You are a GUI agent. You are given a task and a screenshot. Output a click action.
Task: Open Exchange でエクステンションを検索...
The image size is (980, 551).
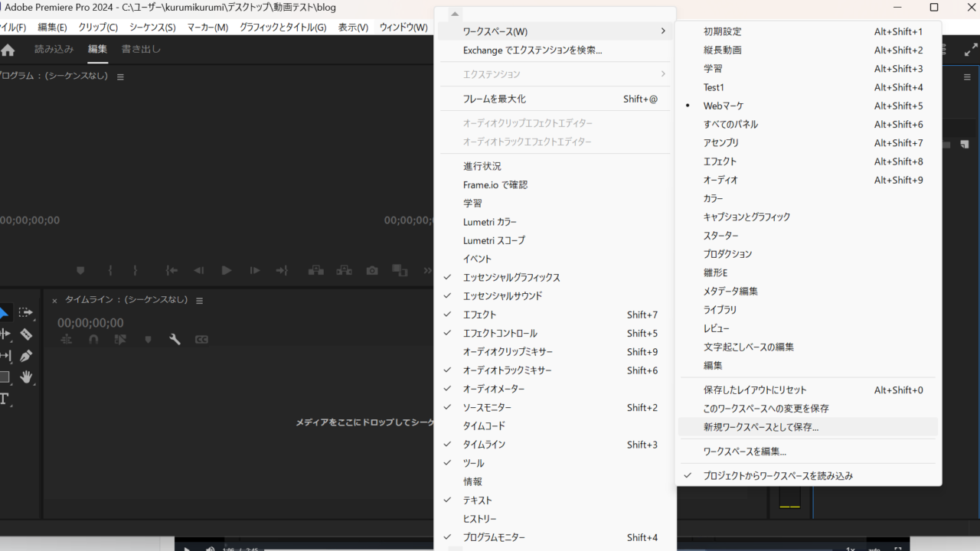tap(555, 50)
